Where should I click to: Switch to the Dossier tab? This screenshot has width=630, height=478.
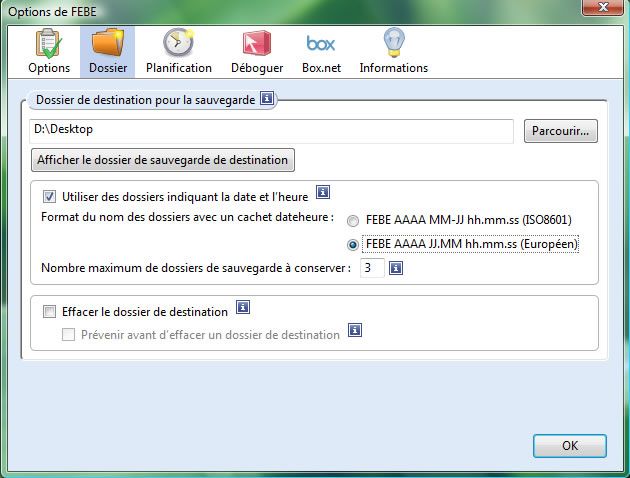coord(108,52)
